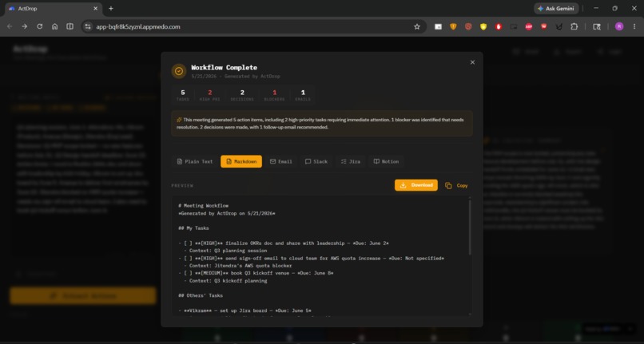This screenshot has width=644, height=344.
Task: Click the 'Vikram – set up Jira board' line
Action: click(244, 310)
